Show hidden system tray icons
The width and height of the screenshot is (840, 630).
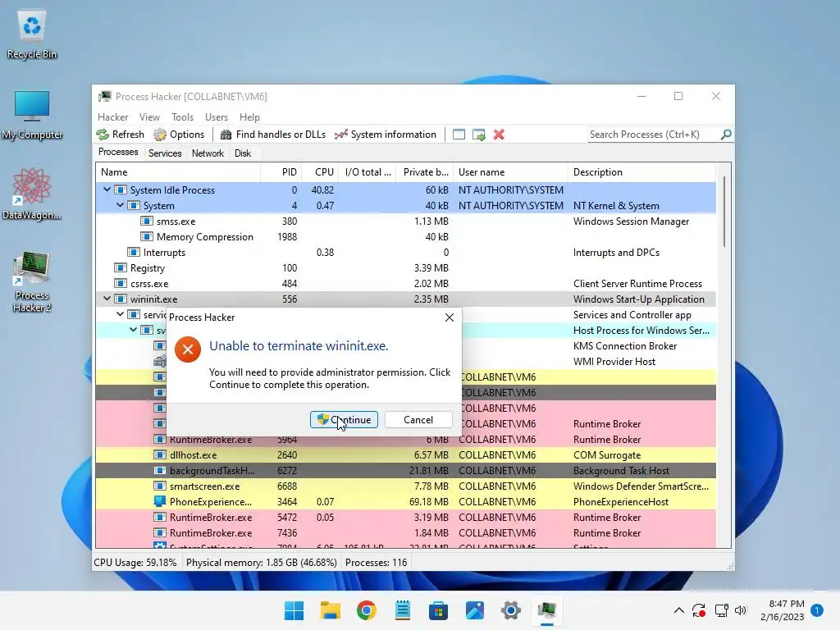point(678,610)
